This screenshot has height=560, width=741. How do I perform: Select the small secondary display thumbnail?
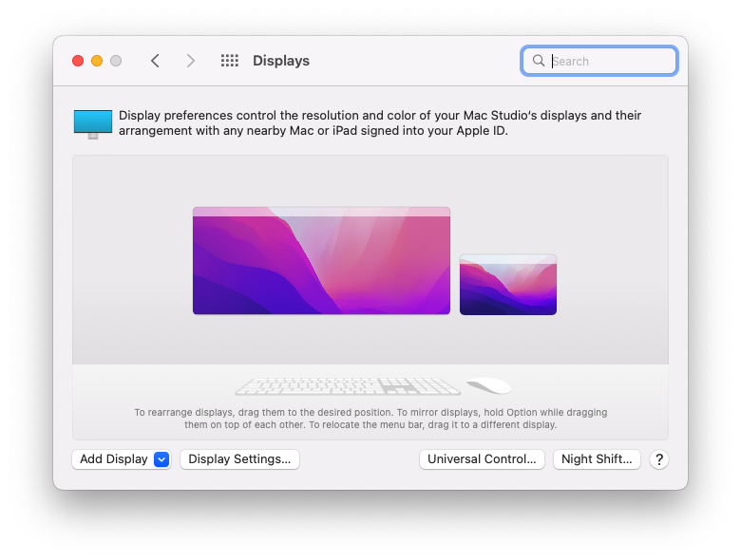coord(508,285)
